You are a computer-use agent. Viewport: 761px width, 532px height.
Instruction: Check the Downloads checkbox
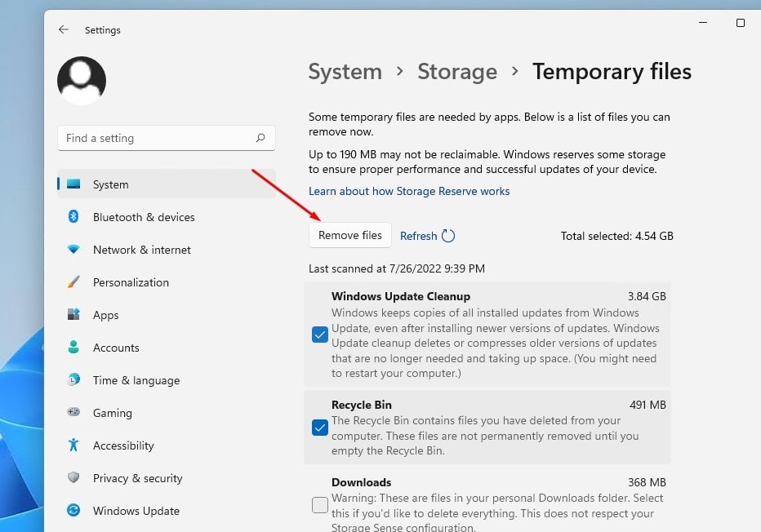[x=320, y=505]
